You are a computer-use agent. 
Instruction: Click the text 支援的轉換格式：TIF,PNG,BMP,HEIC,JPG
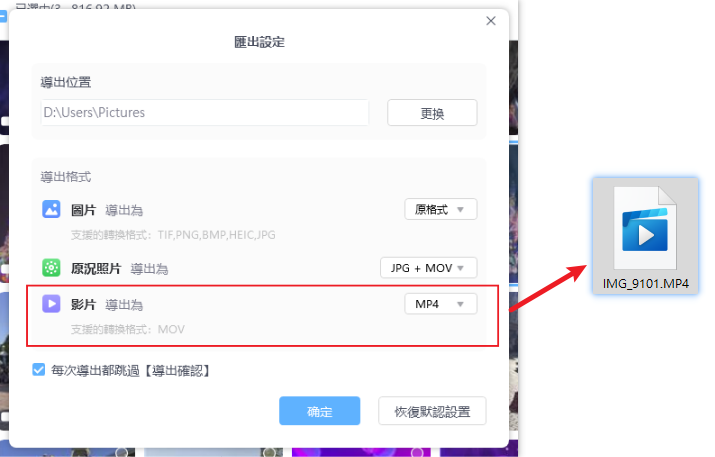pos(173,235)
